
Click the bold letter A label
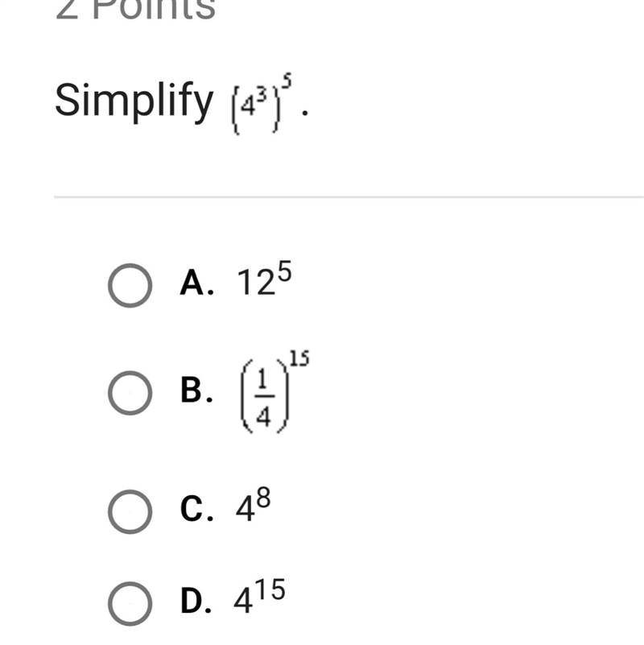[197, 283]
